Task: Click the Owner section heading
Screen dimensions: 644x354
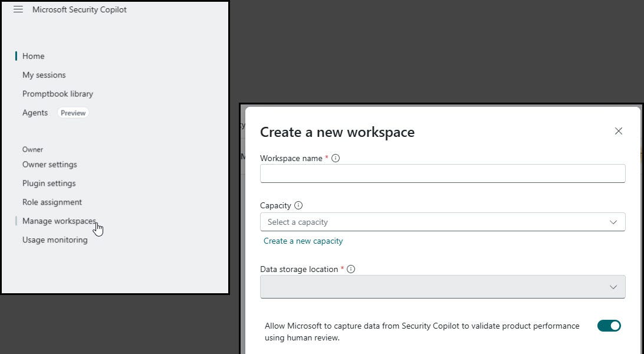Action: [32, 149]
